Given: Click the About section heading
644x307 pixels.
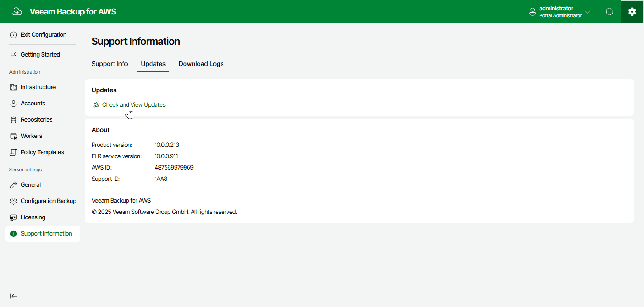Looking at the screenshot, I should (x=101, y=130).
